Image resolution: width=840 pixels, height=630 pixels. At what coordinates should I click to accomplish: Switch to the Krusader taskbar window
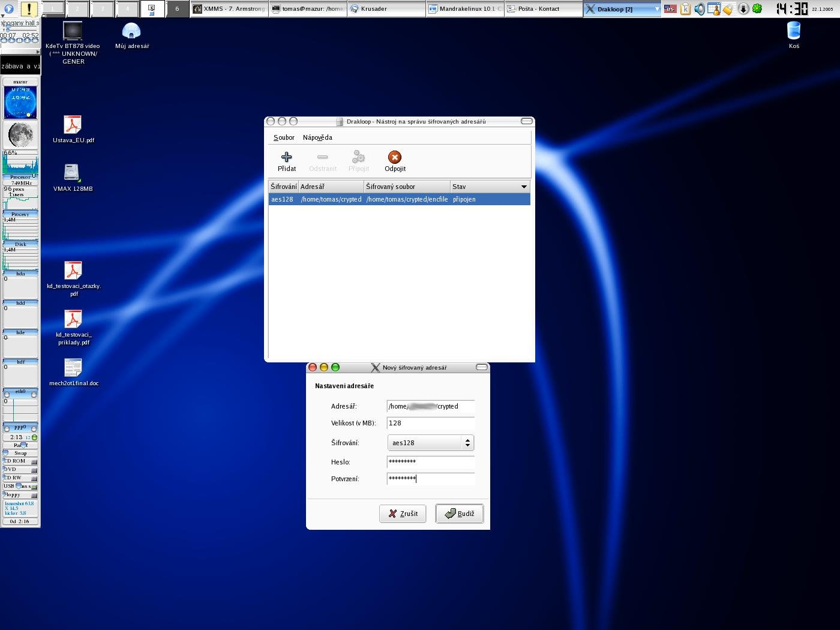click(x=386, y=9)
